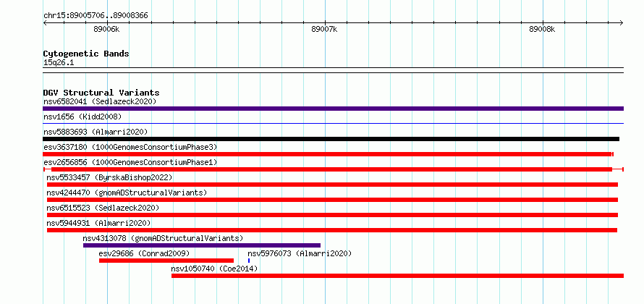Click the nsv6582041 (Sedlazeck2020) label
Screen dimensions: 644x304
tap(100, 101)
